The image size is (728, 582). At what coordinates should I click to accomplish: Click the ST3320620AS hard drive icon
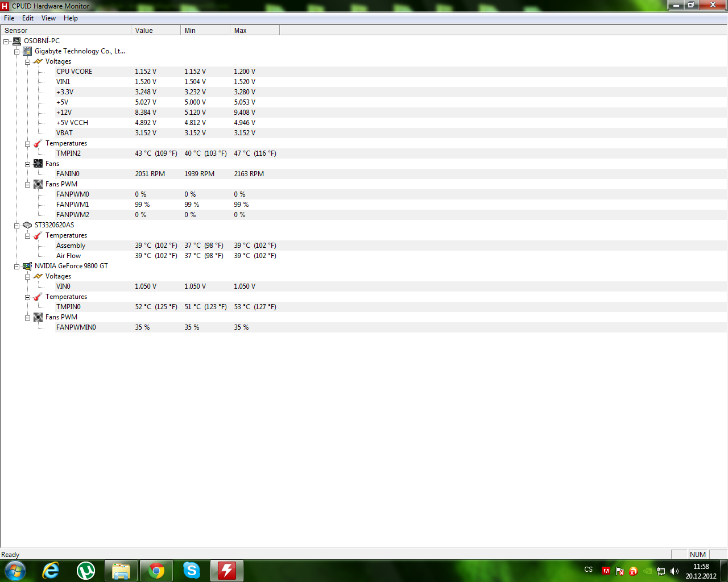tap(27, 225)
